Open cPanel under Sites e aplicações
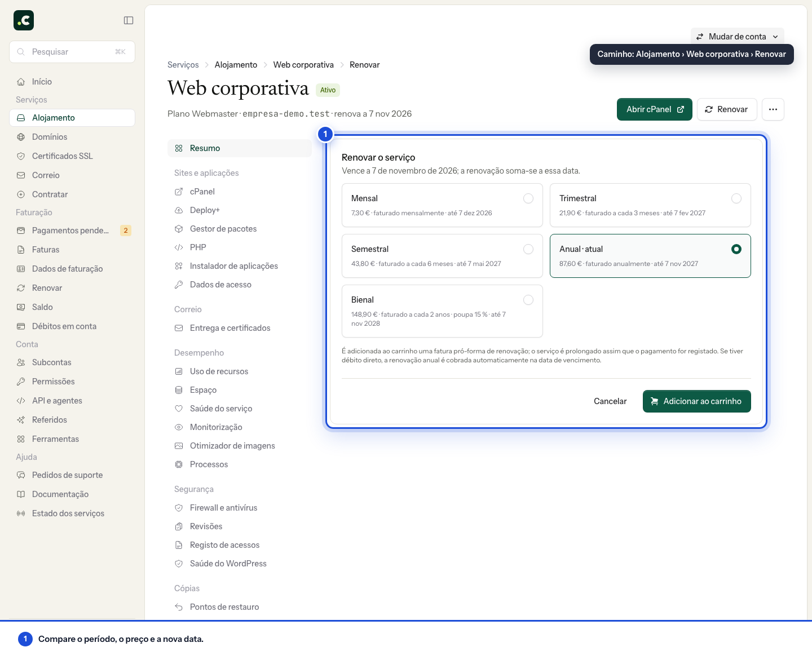 [240, 192]
